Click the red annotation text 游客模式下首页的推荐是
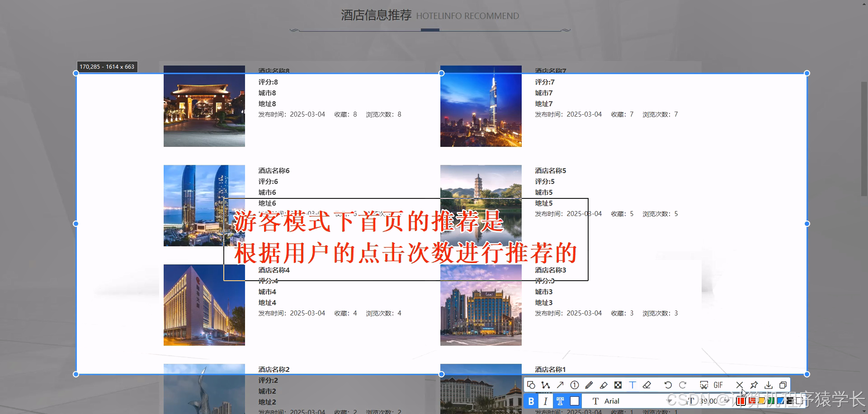The image size is (868, 414). pyautogui.click(x=368, y=221)
